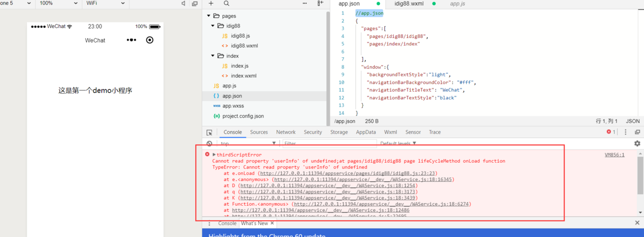
Task: Click the JSON language mode indicator
Action: (x=633, y=121)
